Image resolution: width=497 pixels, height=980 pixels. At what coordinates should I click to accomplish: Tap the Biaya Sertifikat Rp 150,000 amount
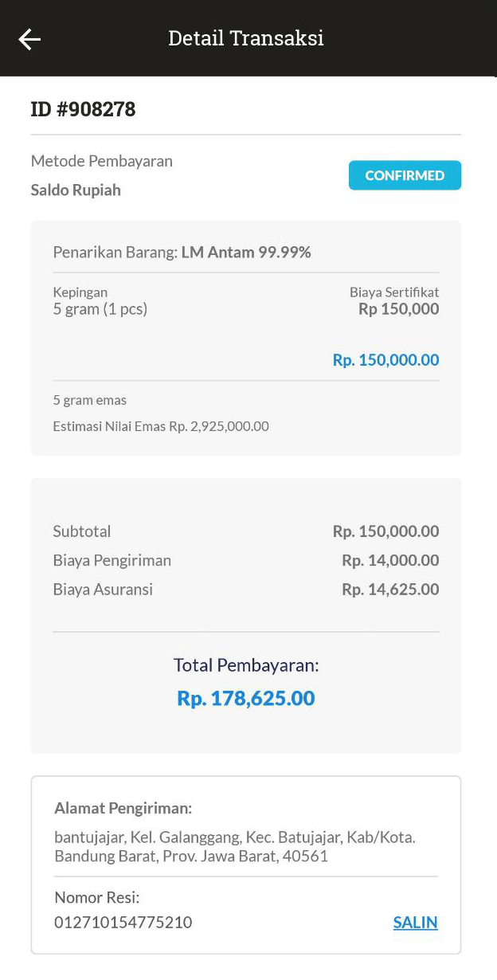point(398,309)
